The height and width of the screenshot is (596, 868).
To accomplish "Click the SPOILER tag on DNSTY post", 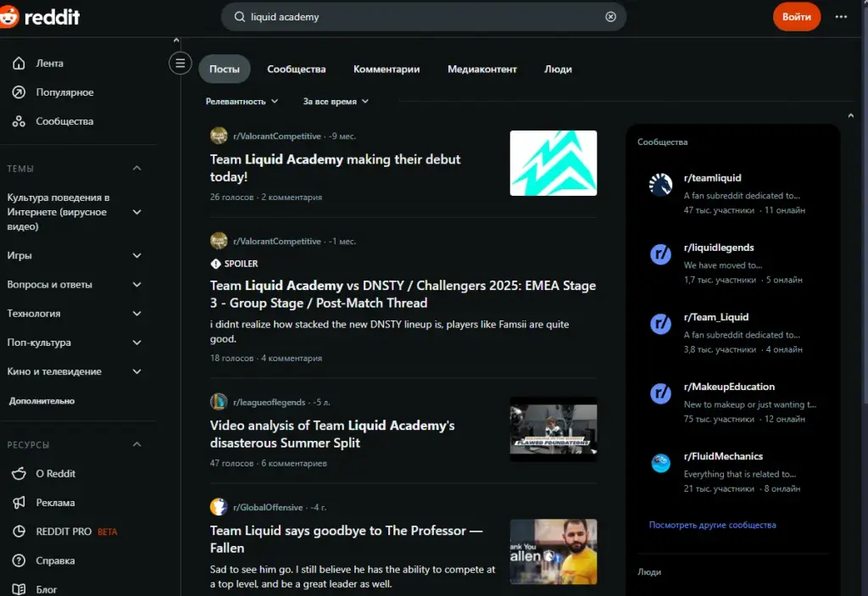I will [235, 264].
